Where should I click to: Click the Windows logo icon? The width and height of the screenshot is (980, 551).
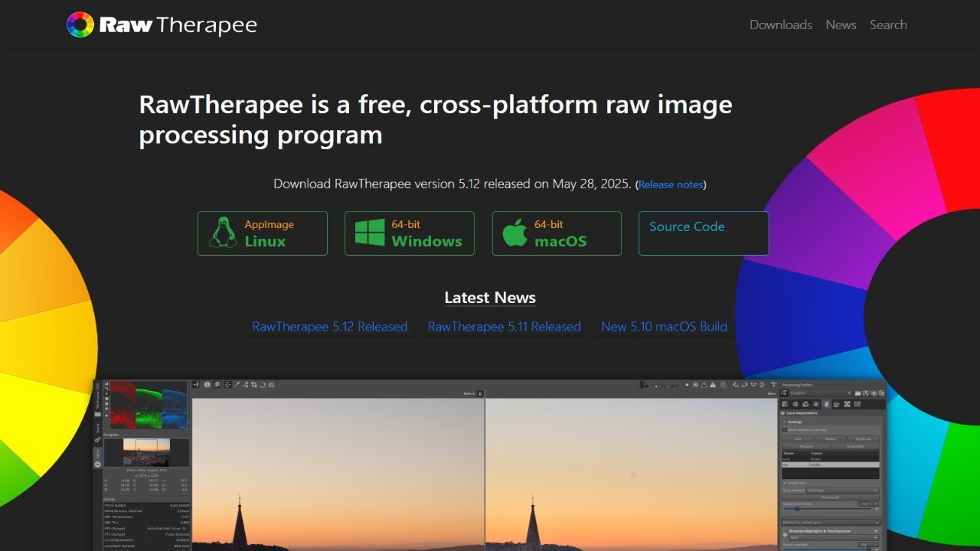(370, 233)
